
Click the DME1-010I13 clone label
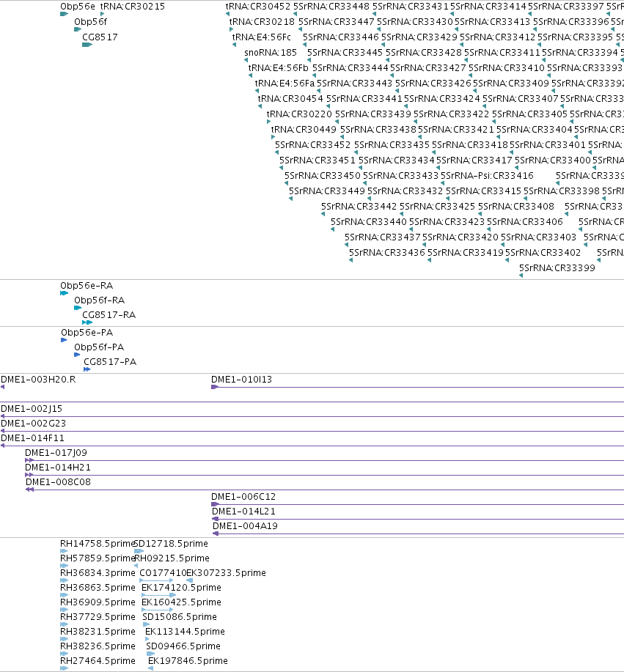tap(241, 380)
